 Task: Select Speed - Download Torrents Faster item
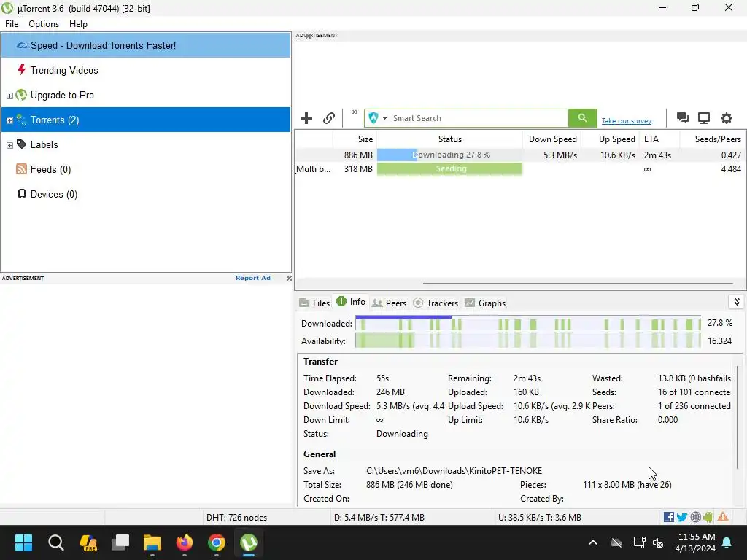click(x=146, y=45)
